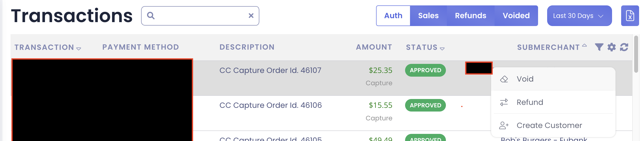Switch to the Auth tab

(393, 16)
